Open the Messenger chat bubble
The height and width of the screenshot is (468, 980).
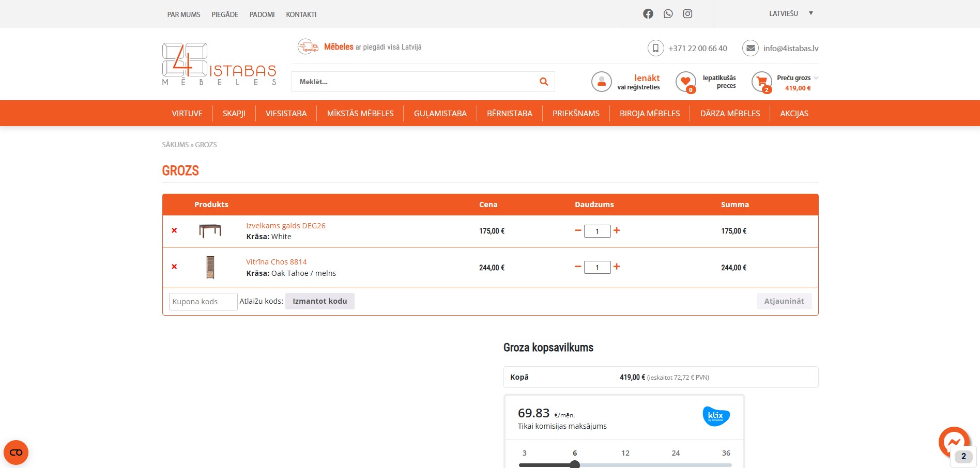[954, 442]
